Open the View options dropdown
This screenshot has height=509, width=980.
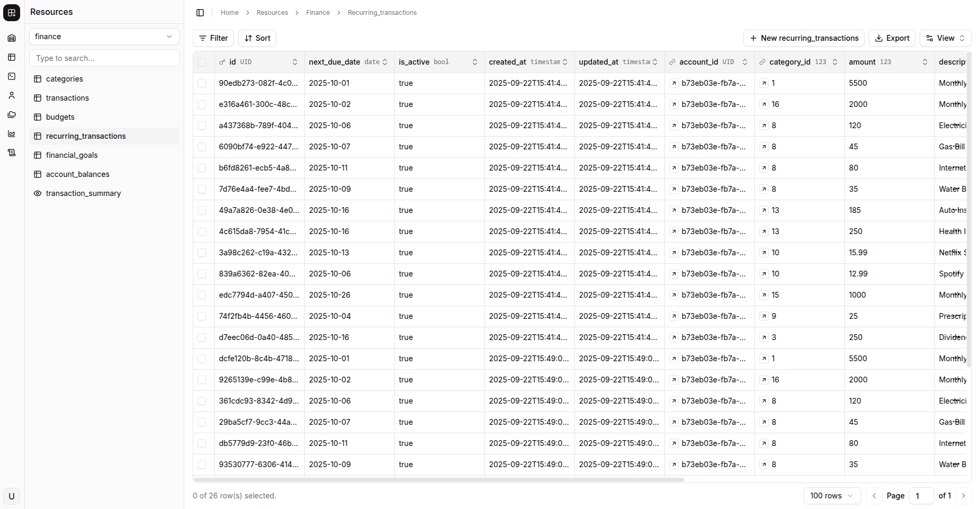coord(945,38)
